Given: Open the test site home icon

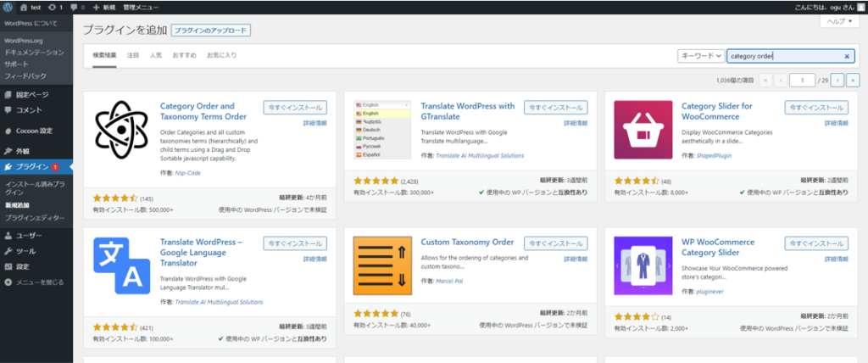Looking at the screenshot, I should pyautogui.click(x=31, y=7).
